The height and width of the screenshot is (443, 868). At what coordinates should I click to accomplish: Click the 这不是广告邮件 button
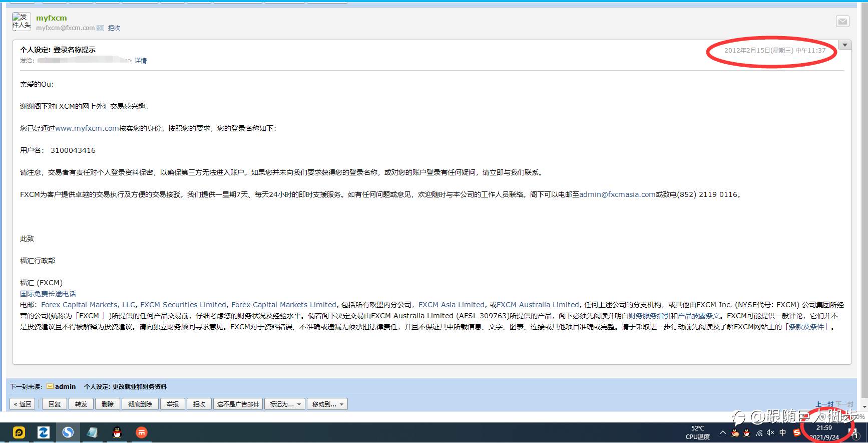click(238, 404)
